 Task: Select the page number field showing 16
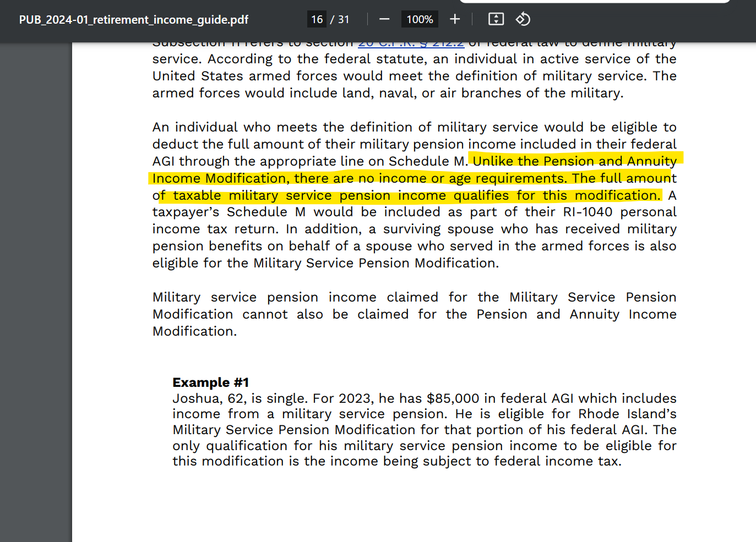tap(317, 19)
